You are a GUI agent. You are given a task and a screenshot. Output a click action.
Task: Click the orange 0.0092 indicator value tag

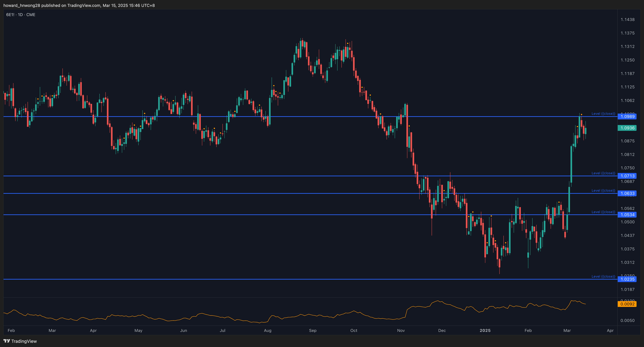point(627,304)
